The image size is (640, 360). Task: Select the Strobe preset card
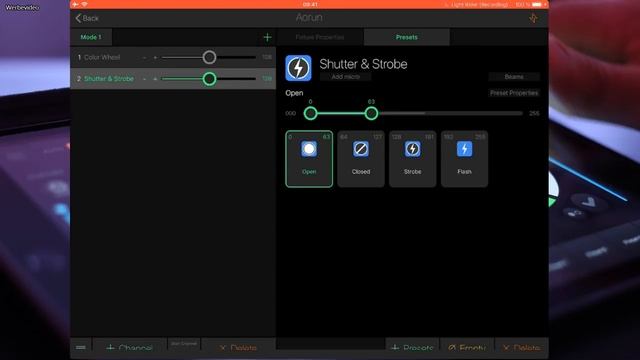tap(413, 159)
